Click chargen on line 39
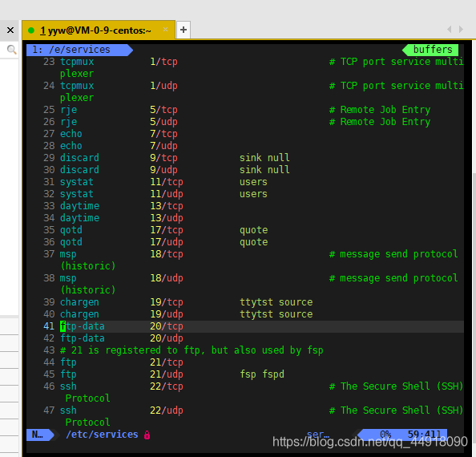Viewport: 476px width, 457px height. pyautogui.click(x=79, y=302)
